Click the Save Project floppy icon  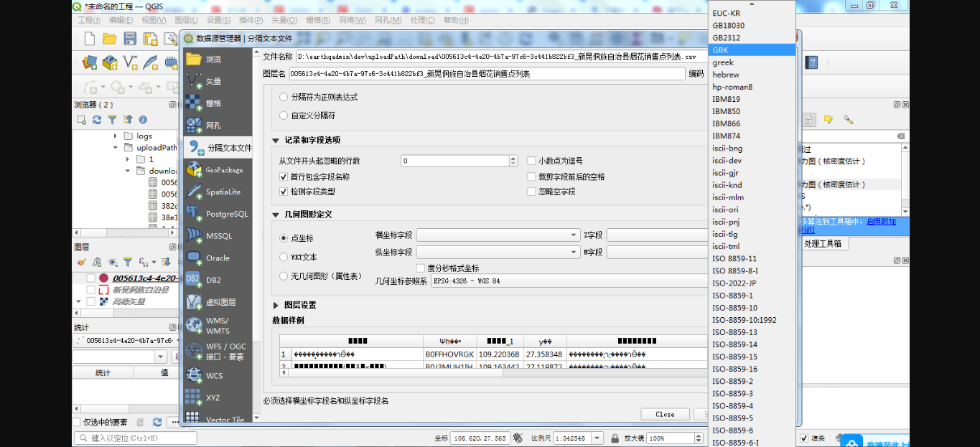[130, 39]
